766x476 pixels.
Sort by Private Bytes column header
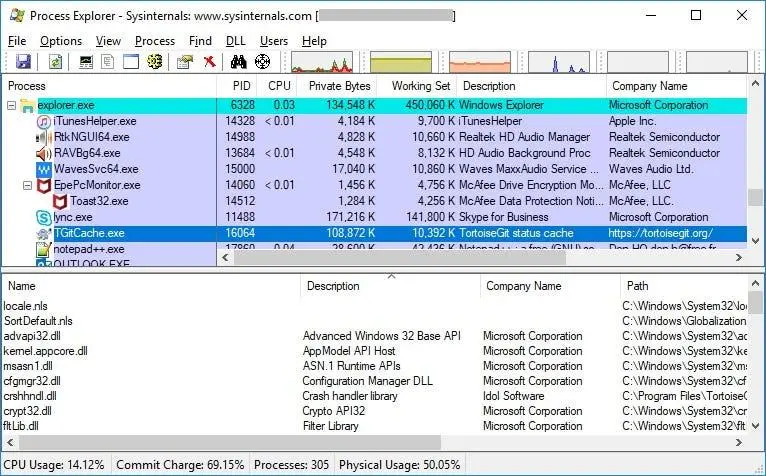point(337,86)
